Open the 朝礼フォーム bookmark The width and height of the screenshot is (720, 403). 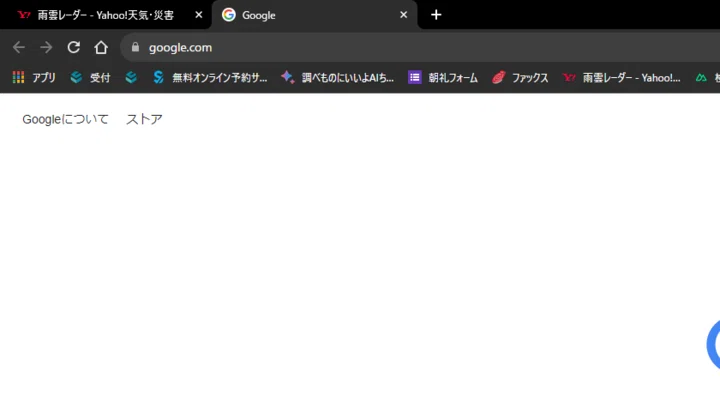point(443,78)
